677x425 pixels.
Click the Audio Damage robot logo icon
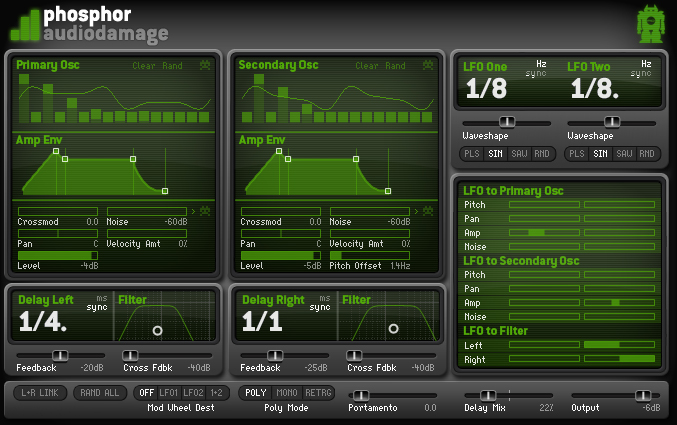click(x=651, y=24)
